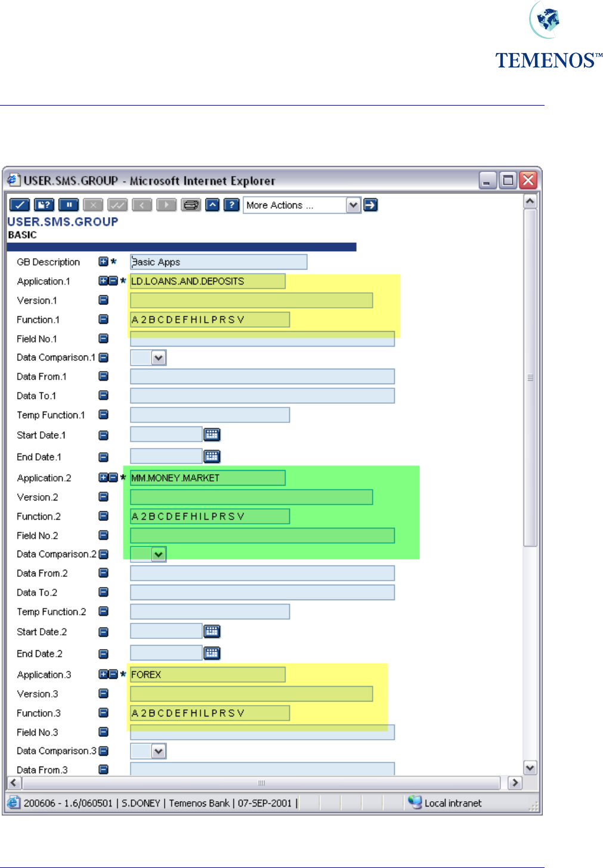This screenshot has width=603, height=868.
Task: Click the greyed-out next record arrow
Action: (166, 205)
